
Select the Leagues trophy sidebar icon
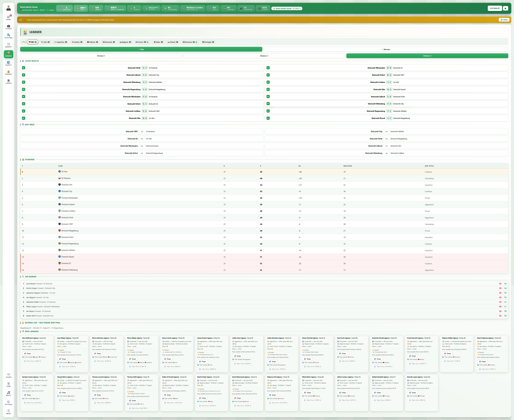coord(9,54)
